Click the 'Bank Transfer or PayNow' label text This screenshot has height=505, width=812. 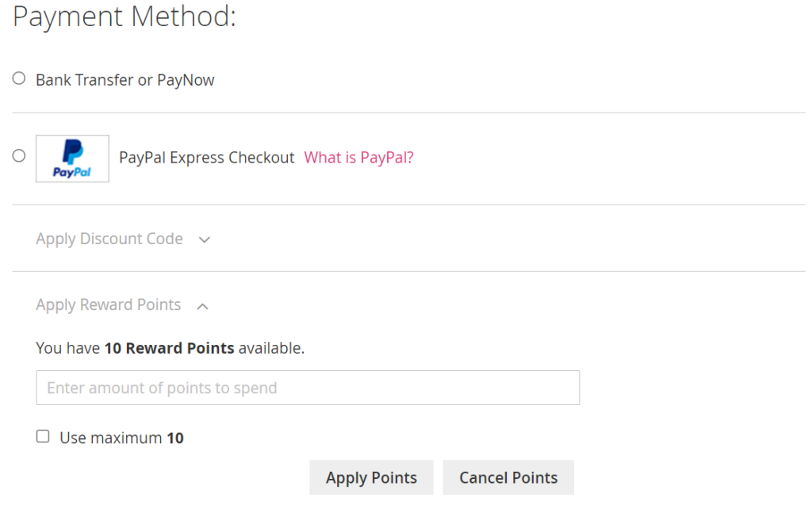pyautogui.click(x=124, y=80)
